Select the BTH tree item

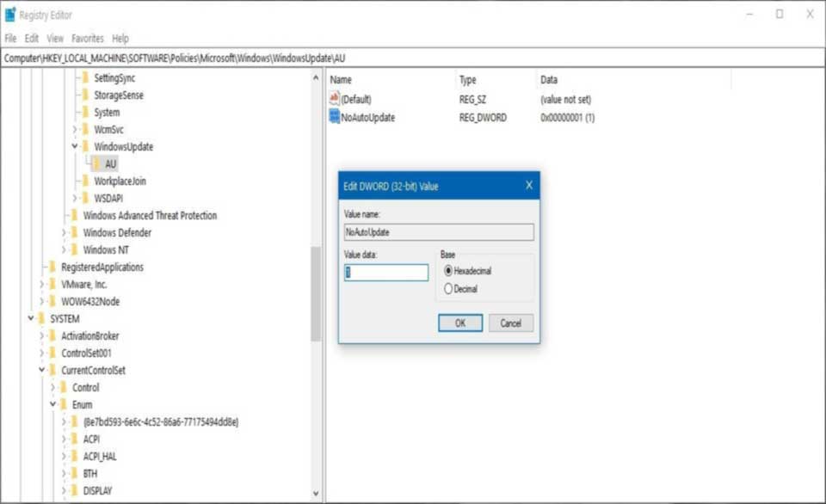coord(90,473)
